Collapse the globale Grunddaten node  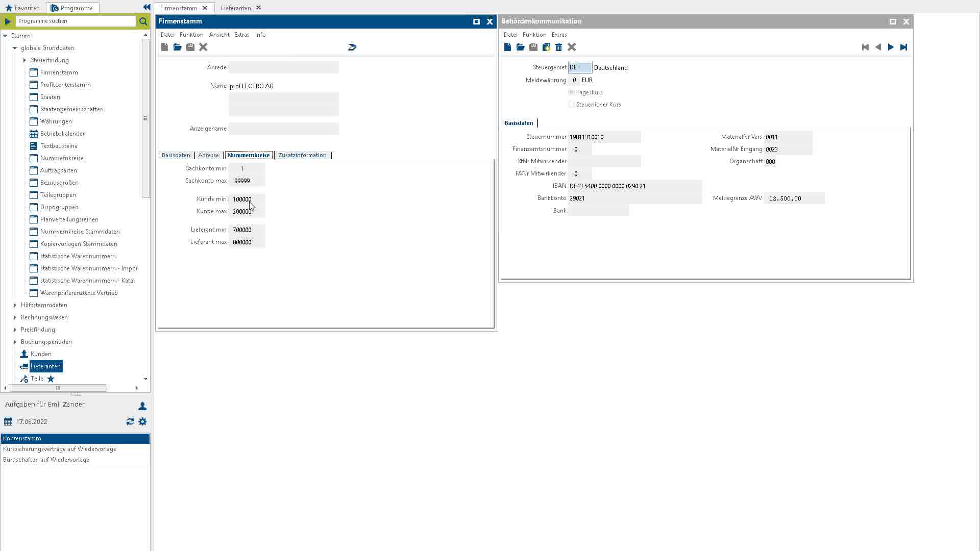coord(15,48)
